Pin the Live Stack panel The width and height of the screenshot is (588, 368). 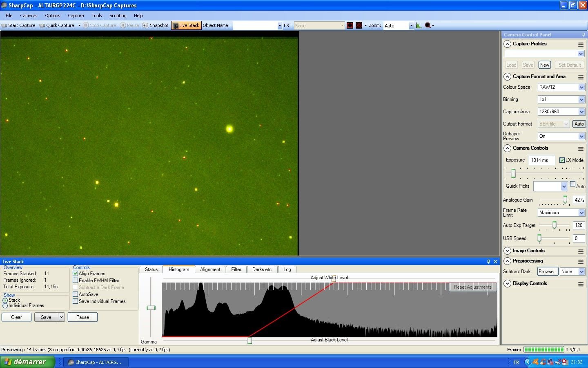click(x=488, y=262)
